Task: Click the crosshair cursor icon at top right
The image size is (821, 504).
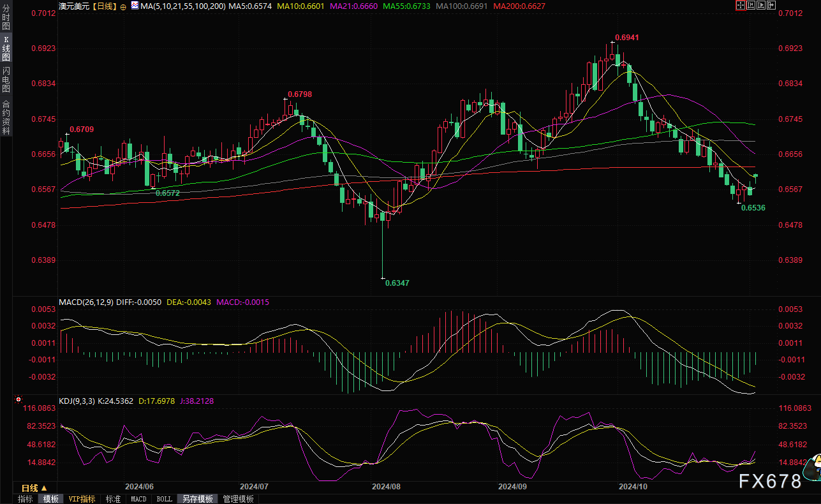Action: click(x=741, y=6)
